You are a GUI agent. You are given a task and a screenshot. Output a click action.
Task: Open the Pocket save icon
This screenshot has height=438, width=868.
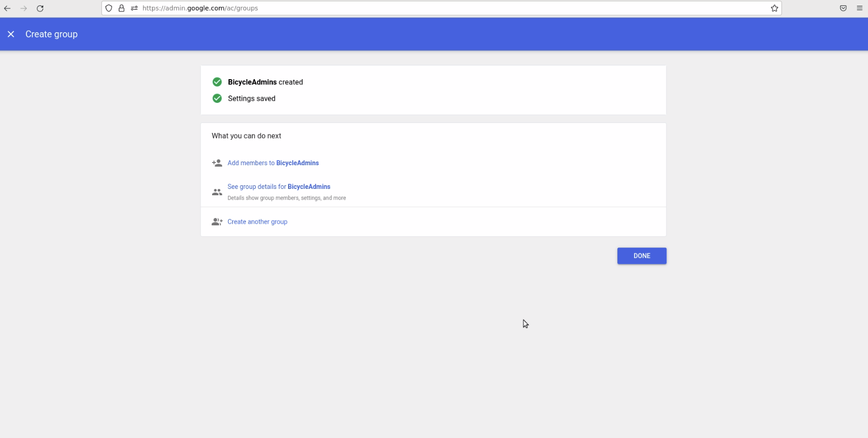pos(843,8)
